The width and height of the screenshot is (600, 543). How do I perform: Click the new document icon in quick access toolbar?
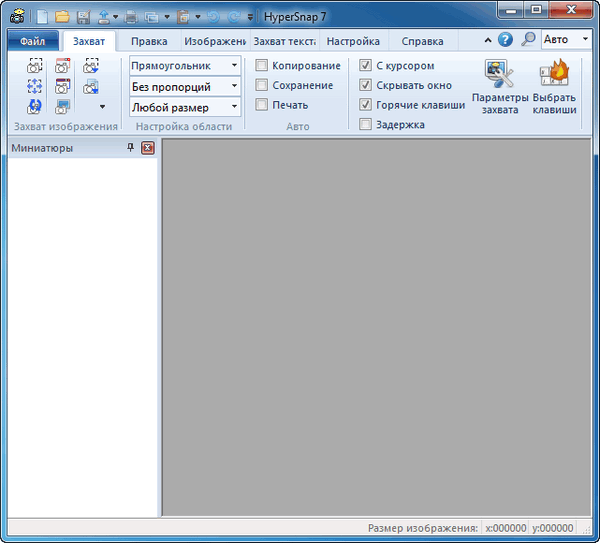pos(42,16)
